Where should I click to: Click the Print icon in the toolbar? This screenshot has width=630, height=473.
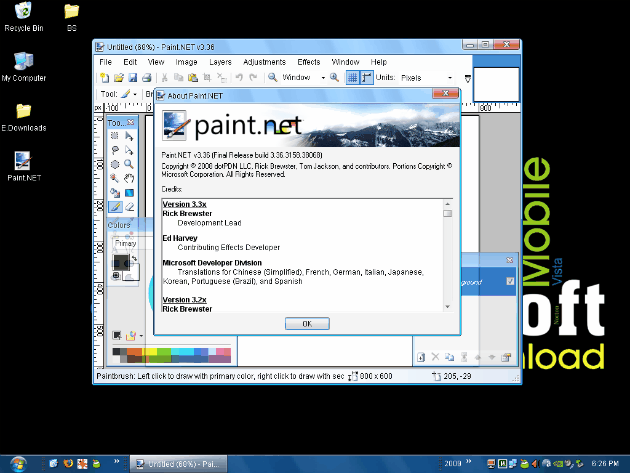click(147, 78)
